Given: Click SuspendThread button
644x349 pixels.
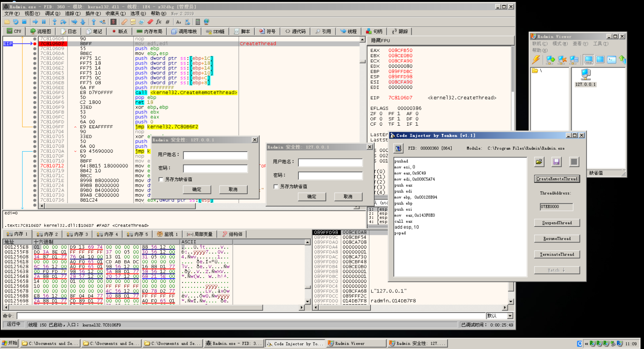Looking at the screenshot, I should pyautogui.click(x=557, y=223).
